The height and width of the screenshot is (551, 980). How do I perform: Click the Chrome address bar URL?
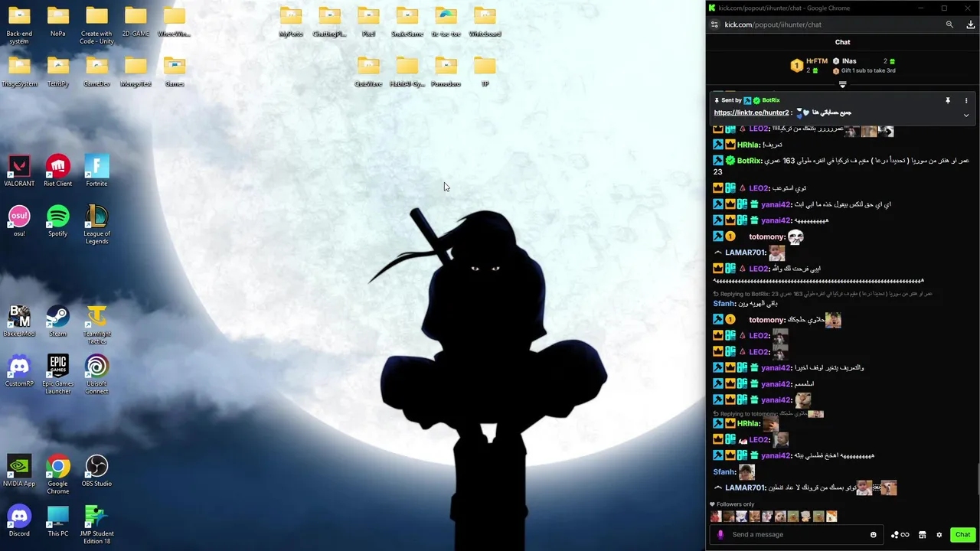click(x=773, y=24)
